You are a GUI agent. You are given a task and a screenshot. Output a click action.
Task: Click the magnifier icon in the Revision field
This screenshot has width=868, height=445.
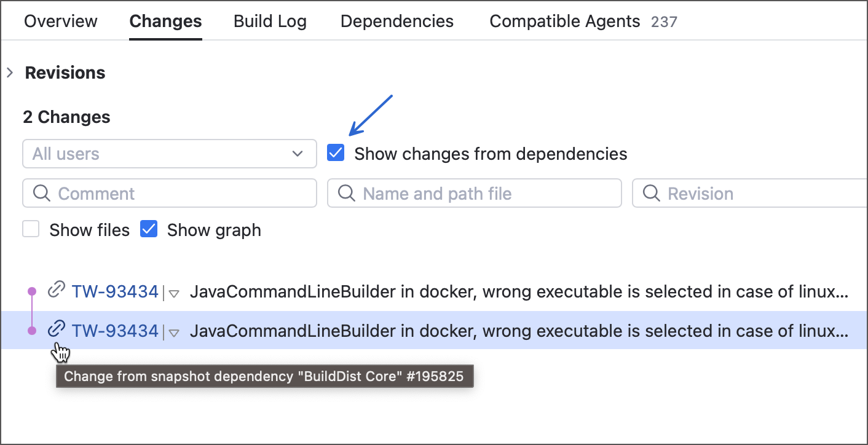pos(651,193)
